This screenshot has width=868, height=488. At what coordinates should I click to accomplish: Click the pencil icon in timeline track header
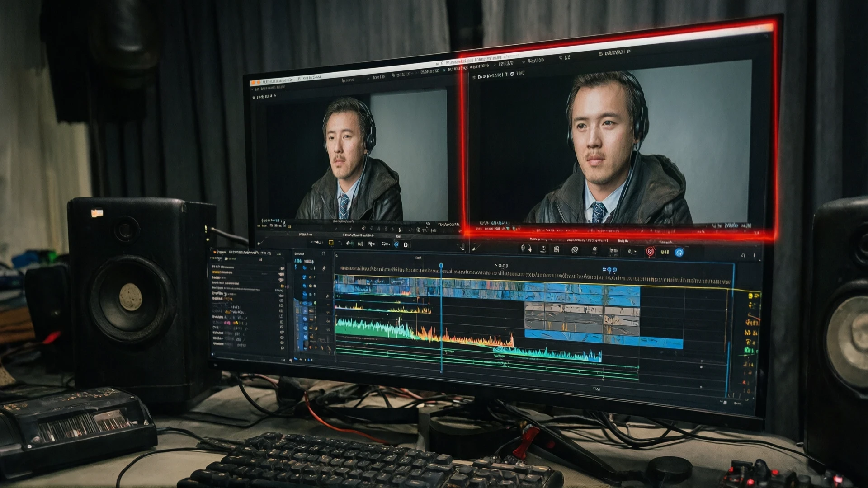(x=324, y=268)
